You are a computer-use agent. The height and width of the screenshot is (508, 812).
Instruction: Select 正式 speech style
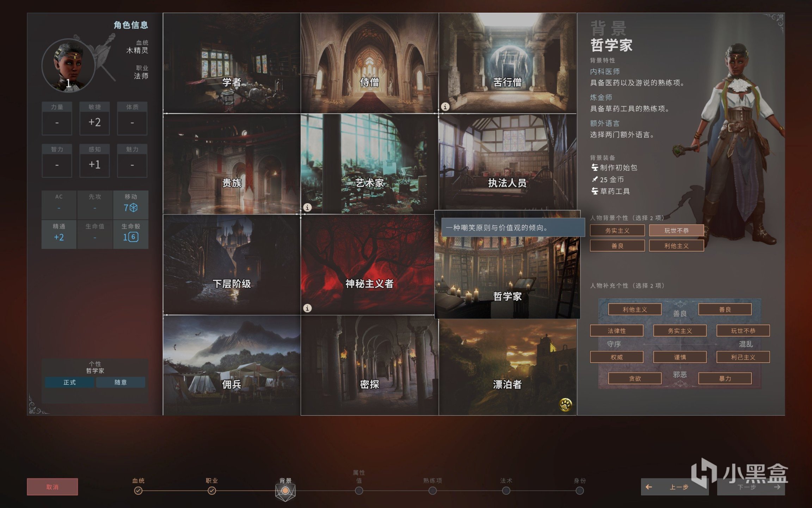coord(69,382)
